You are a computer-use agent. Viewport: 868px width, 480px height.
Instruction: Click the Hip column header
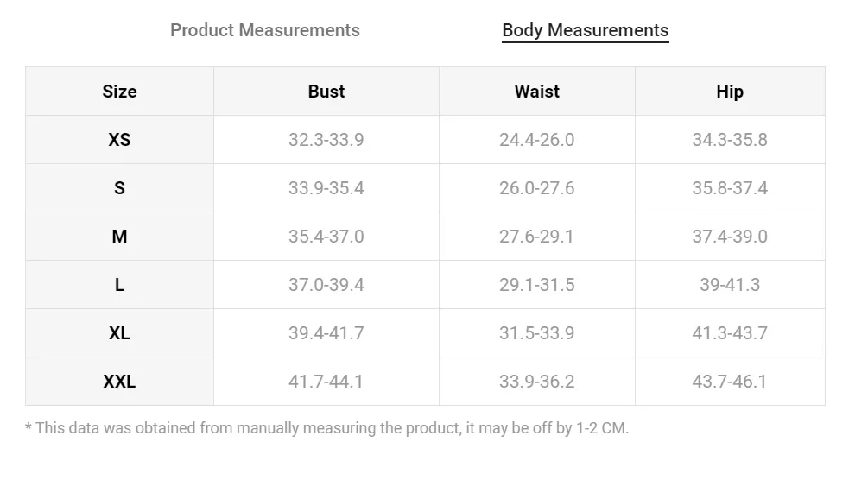tap(730, 92)
